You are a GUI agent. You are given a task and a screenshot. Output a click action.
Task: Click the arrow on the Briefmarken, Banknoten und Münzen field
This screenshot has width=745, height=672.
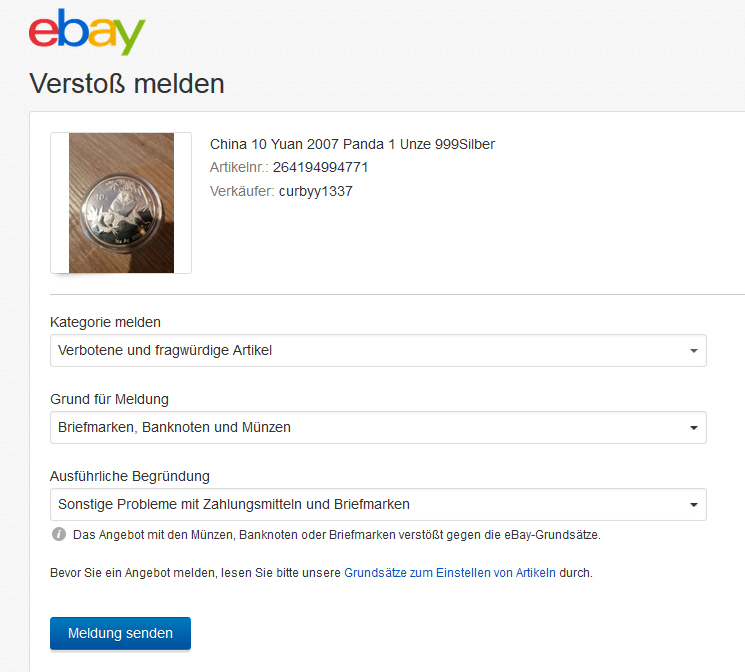click(694, 428)
